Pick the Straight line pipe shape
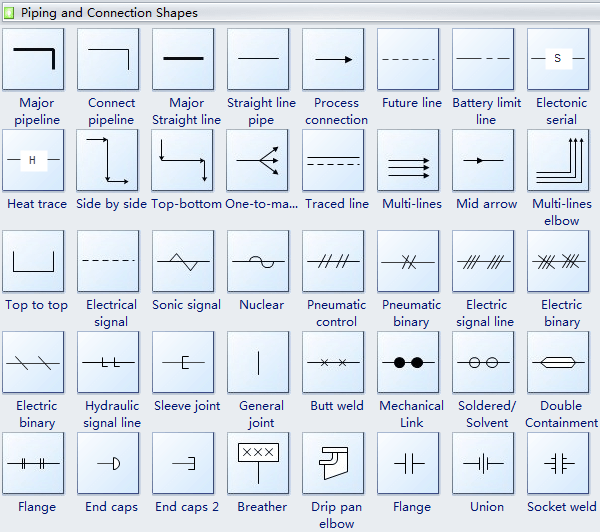This screenshot has height=532, width=600. pos(258,59)
